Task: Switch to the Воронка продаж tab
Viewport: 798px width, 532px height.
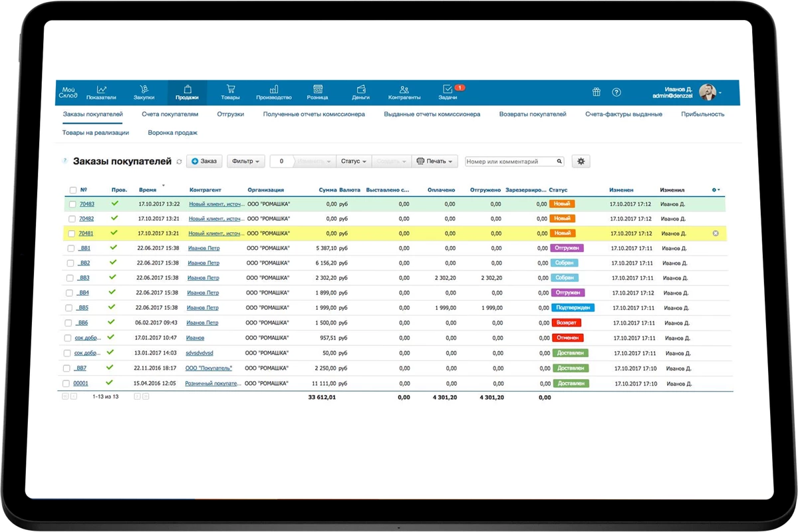Action: pos(173,132)
